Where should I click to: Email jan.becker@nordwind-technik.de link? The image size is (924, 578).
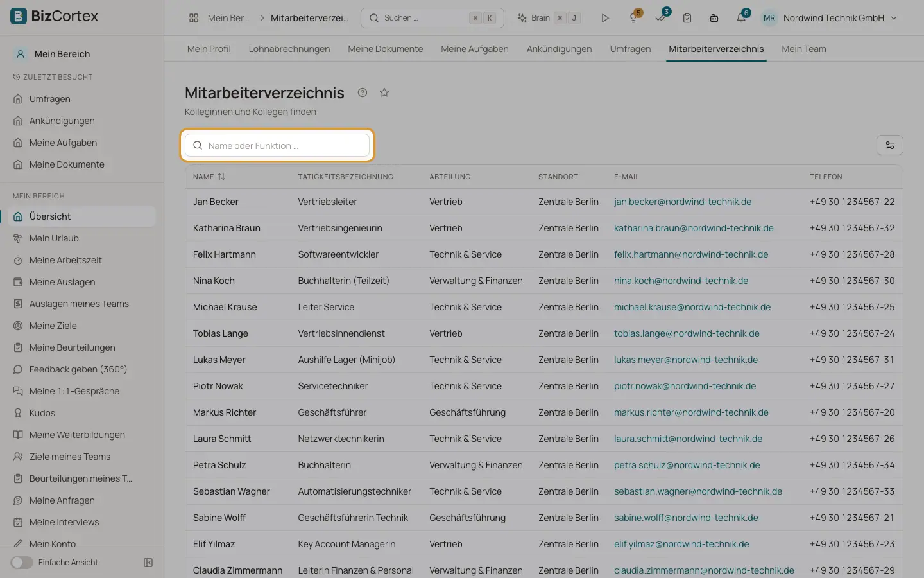(683, 202)
